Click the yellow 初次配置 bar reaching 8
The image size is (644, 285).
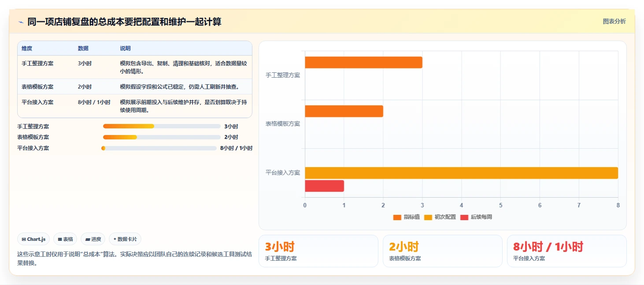point(461,173)
